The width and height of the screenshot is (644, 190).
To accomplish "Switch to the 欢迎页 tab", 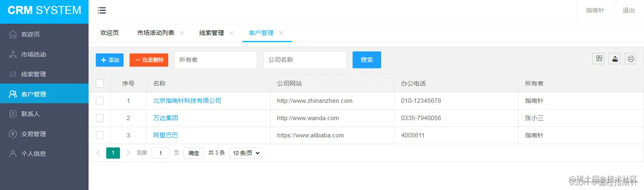I will (x=109, y=33).
